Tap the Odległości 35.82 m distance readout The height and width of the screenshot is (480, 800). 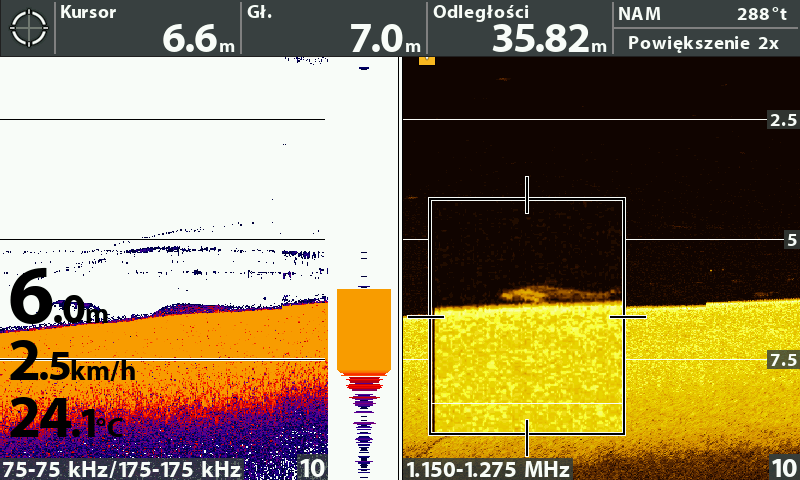(520, 28)
